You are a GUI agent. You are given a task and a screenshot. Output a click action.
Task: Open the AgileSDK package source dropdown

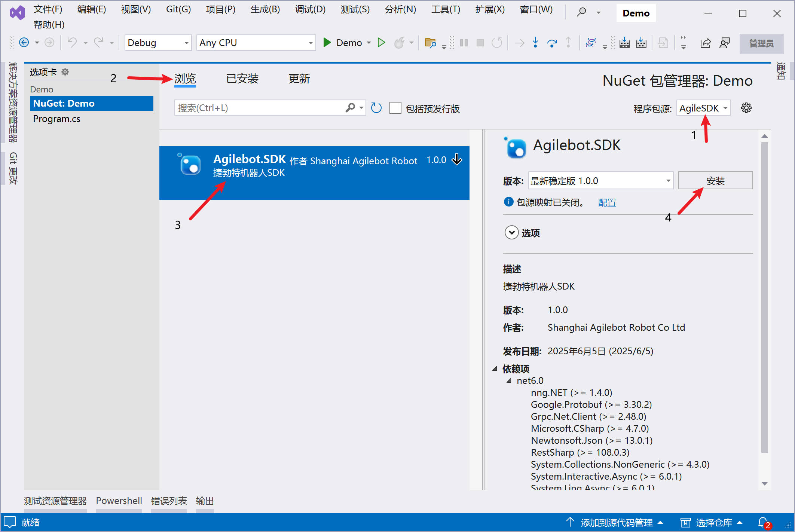[703, 108]
